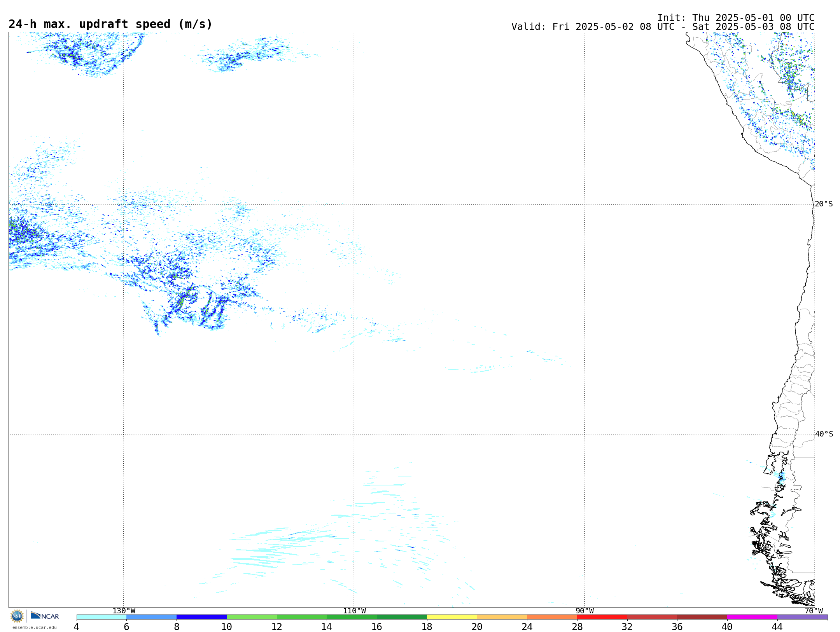Click the 110°W longitude label
Screen dimensions: 840x632
[354, 611]
